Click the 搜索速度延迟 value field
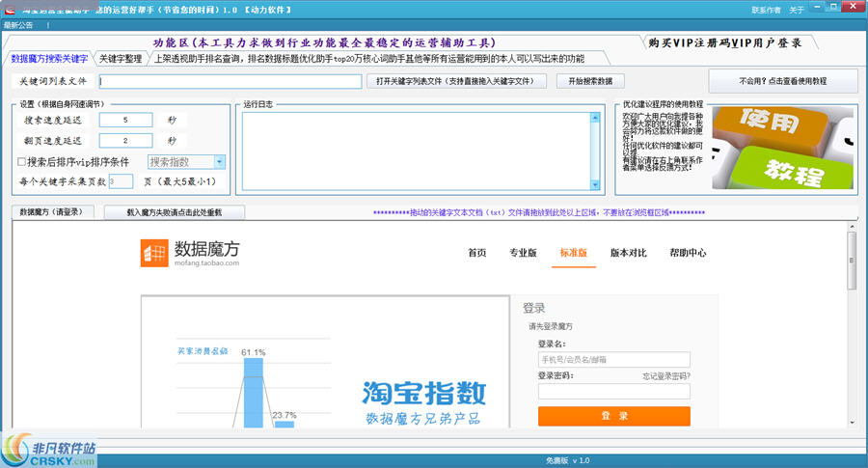The image size is (868, 468). (x=125, y=120)
